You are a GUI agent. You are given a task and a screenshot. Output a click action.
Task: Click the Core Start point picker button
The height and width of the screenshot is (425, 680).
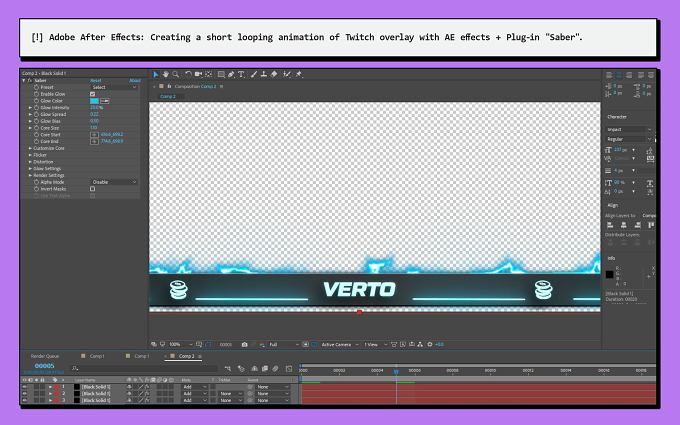(x=94, y=135)
